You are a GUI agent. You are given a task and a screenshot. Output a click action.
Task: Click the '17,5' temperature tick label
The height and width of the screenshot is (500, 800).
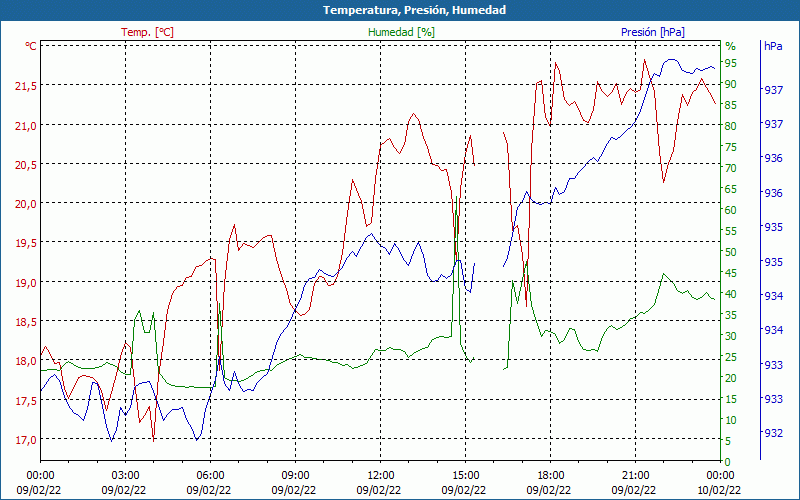coord(26,401)
